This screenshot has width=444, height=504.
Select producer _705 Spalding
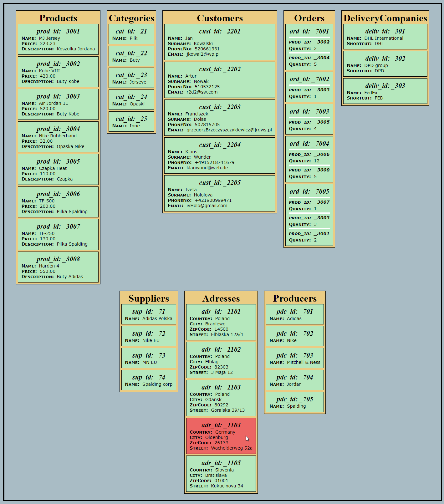[295, 402]
